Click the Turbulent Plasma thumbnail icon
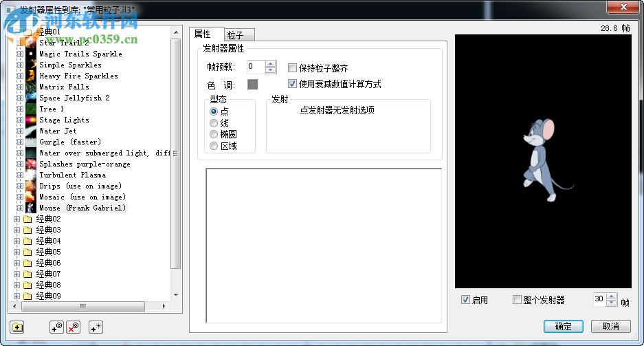 (x=31, y=175)
